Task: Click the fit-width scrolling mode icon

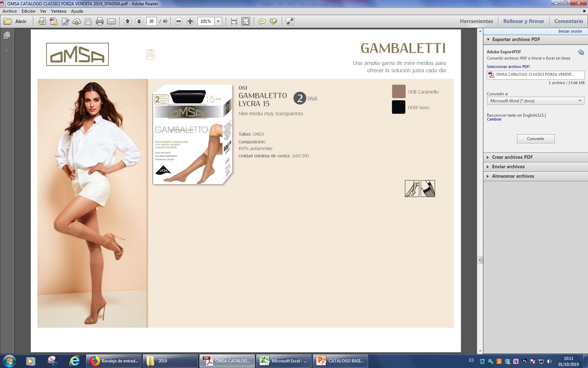Action: tap(234, 21)
